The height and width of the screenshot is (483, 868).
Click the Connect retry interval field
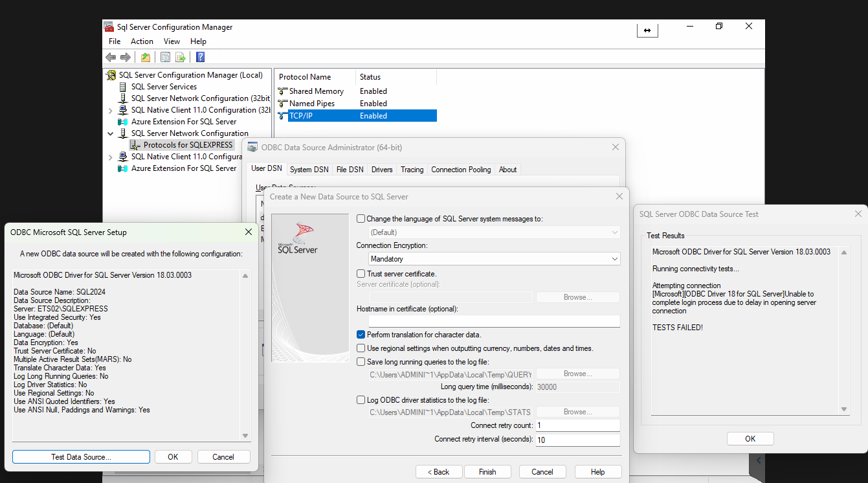pyautogui.click(x=577, y=440)
